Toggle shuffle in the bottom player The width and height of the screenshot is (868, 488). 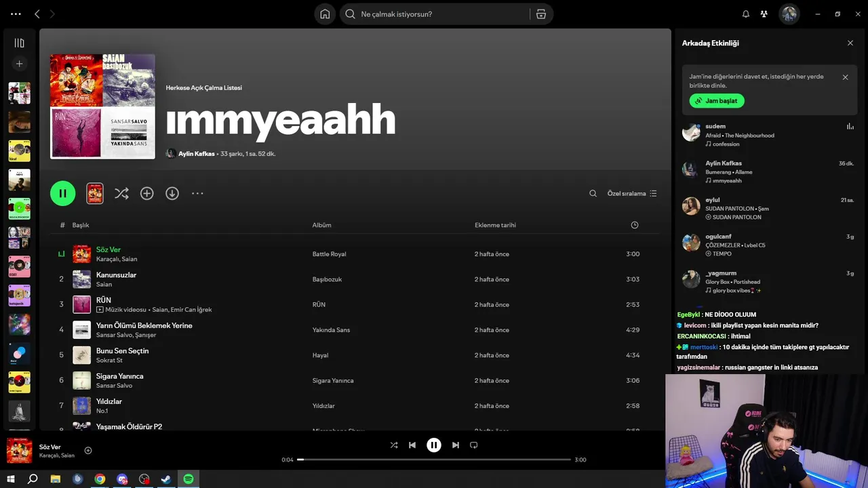click(394, 445)
